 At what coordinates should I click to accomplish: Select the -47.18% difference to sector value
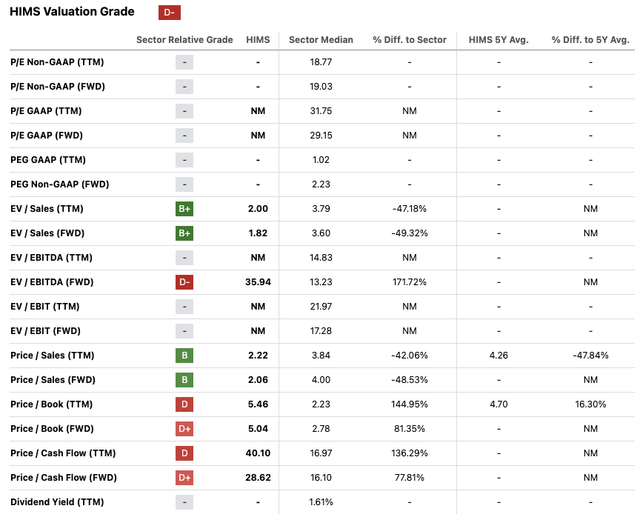409,209
